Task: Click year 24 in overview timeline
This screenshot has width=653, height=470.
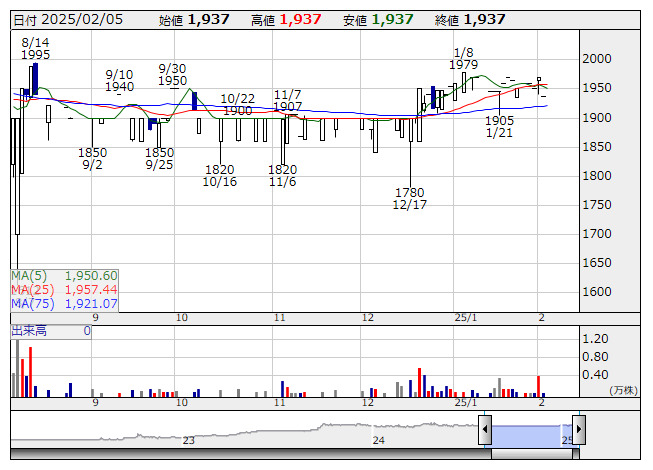Action: click(378, 440)
